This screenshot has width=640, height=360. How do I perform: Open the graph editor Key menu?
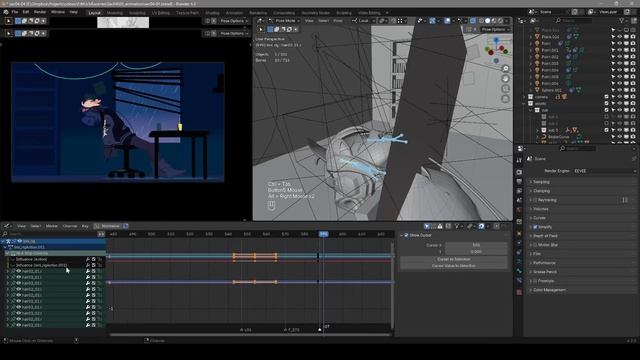[85, 226]
